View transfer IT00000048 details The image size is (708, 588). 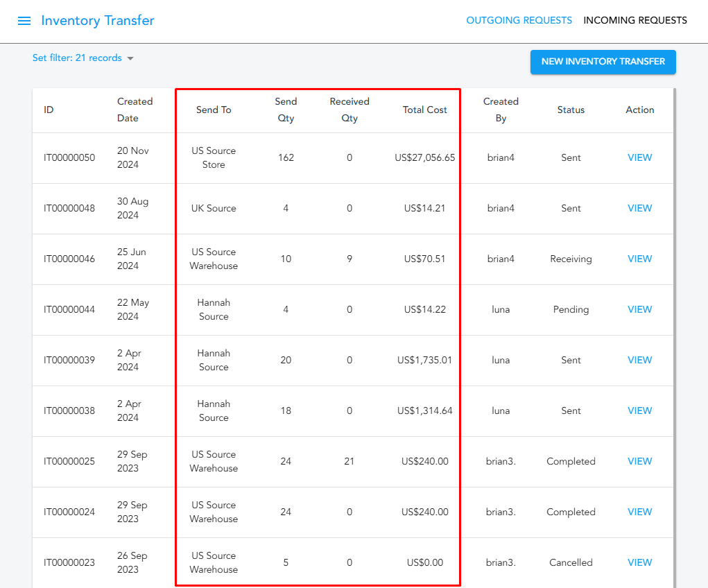(x=639, y=208)
